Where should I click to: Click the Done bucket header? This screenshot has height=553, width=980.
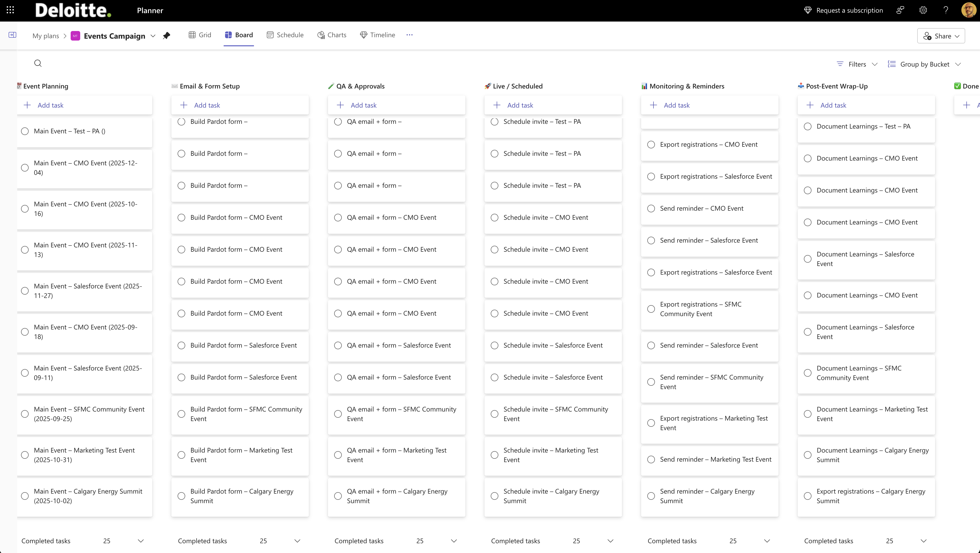pyautogui.click(x=967, y=86)
